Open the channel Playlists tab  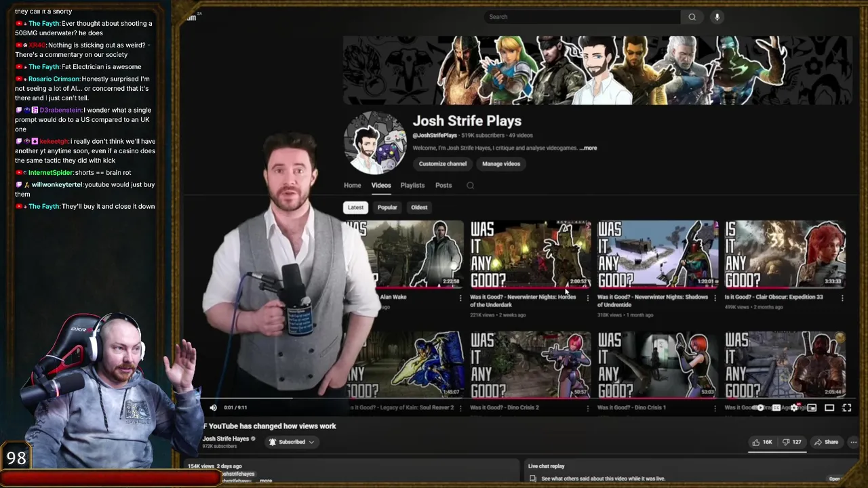click(412, 185)
